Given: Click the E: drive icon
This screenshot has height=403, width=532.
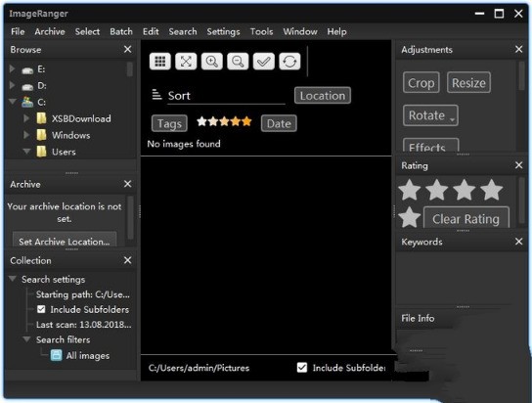Looking at the screenshot, I should [27, 70].
